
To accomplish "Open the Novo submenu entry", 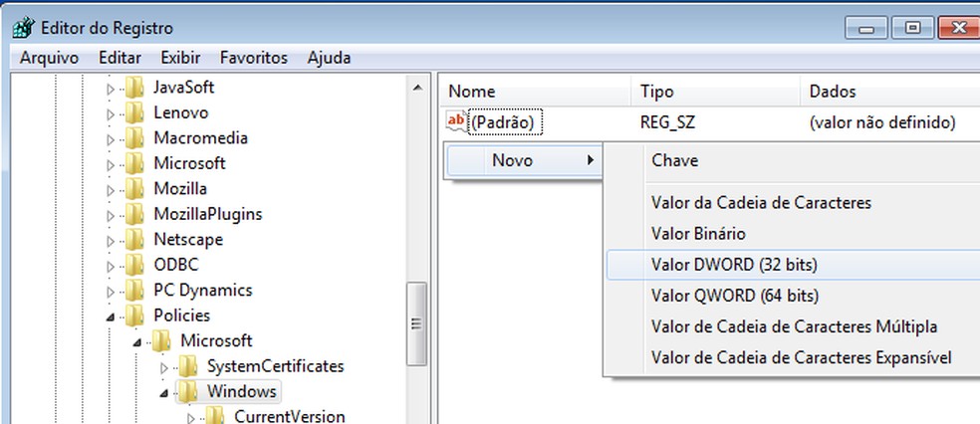I will (523, 160).
